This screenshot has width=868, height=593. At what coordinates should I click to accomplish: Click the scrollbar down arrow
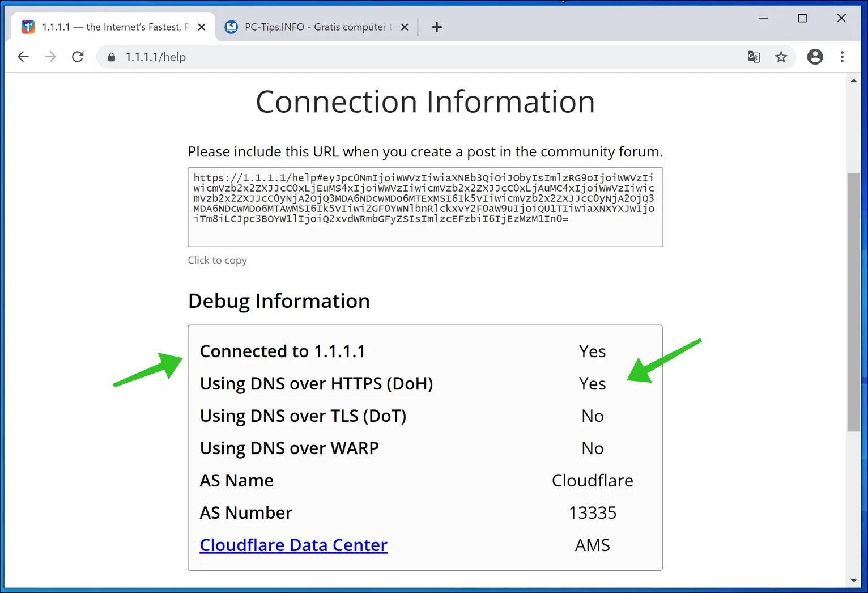[854, 581]
